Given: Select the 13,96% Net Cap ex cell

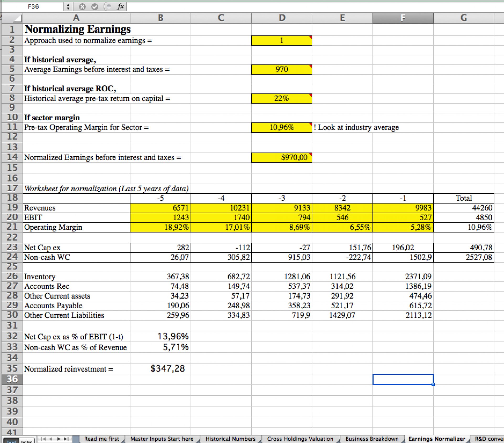Looking at the screenshot, I should tap(160, 336).
